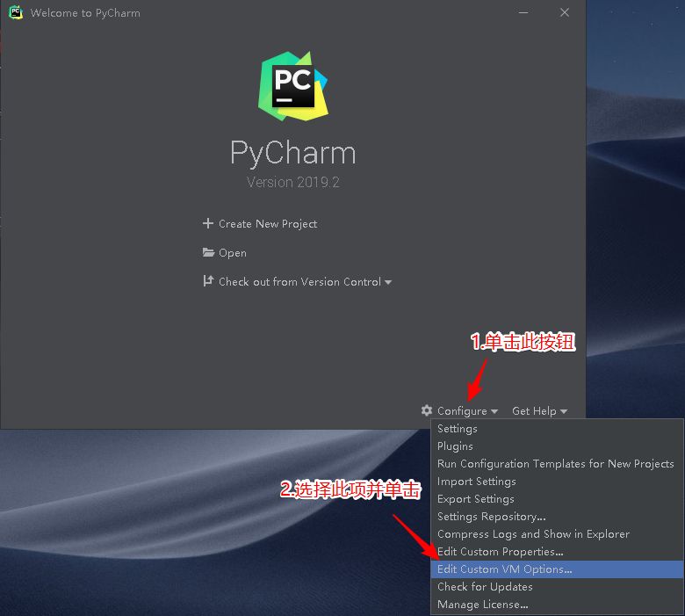This screenshot has width=685, height=616.
Task: Close the Welcome to PyCharm window
Action: (x=565, y=12)
